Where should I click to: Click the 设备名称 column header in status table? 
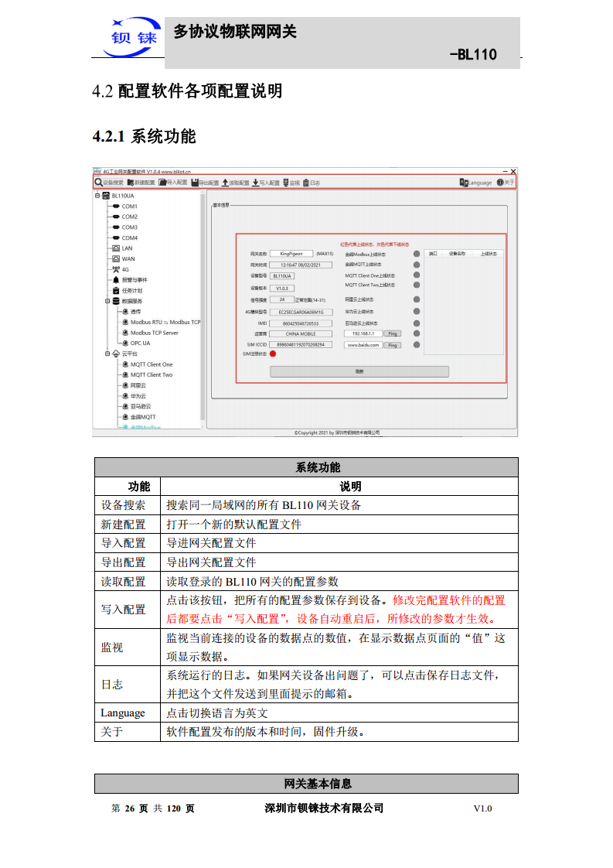tap(457, 254)
